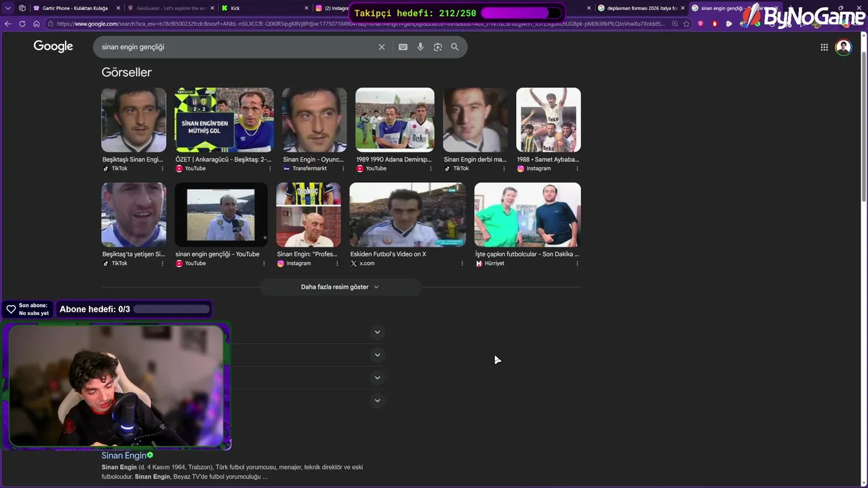The image size is (868, 488).
Task: Open the 1988 Samet Aybaba Instagram image
Action: coord(549,120)
